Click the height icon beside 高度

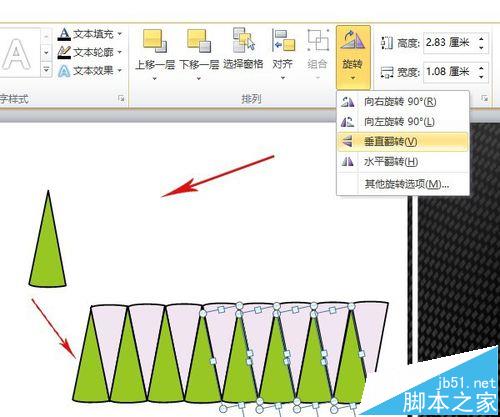click(387, 43)
